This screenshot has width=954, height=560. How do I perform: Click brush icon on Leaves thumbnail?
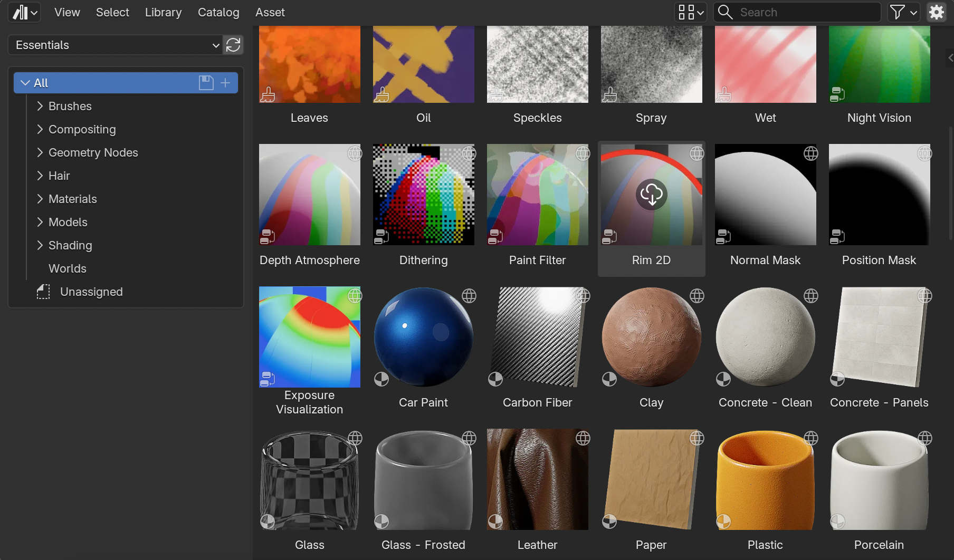point(268,94)
